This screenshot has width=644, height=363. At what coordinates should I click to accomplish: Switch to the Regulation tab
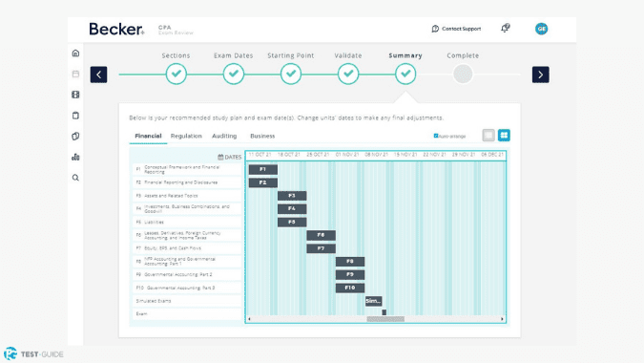pos(186,136)
